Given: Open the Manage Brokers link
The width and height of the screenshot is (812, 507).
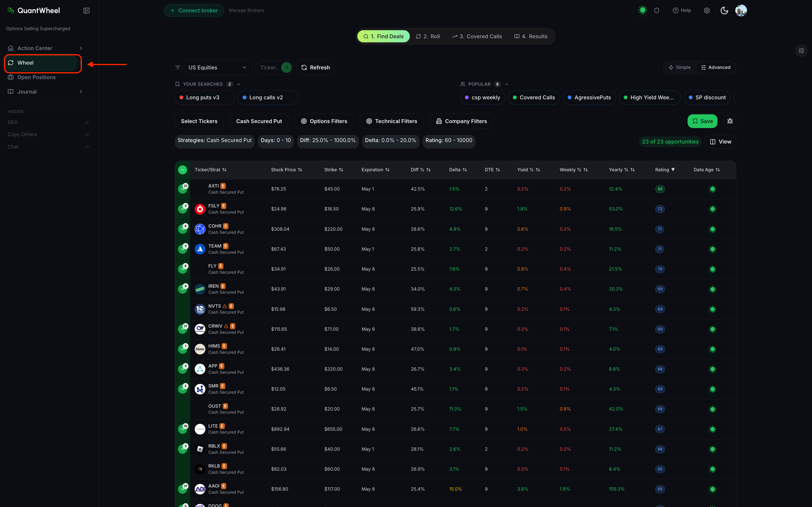Looking at the screenshot, I should click(x=246, y=10).
